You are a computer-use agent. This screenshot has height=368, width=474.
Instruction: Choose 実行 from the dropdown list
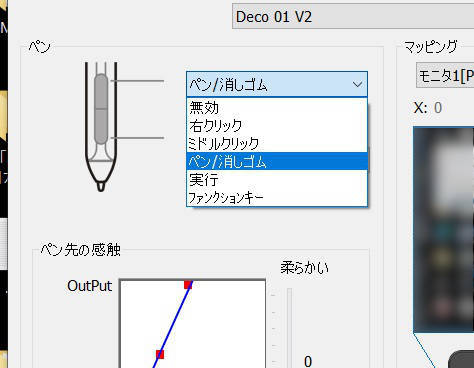(x=277, y=179)
